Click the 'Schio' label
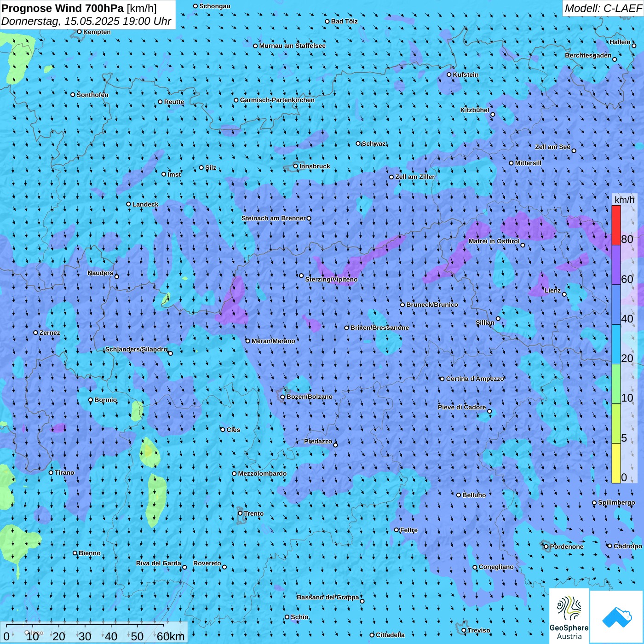This screenshot has width=644, height=644. [300, 617]
